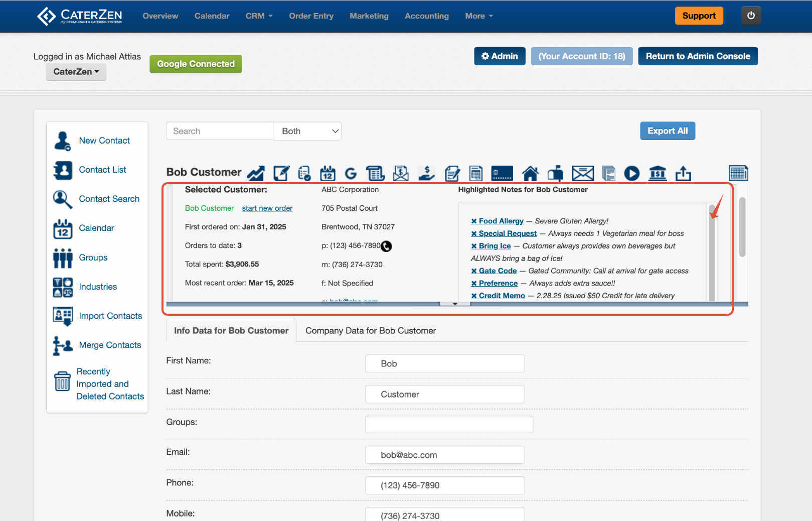The image size is (812, 521).
Task: Click the Export All button
Action: pos(668,131)
